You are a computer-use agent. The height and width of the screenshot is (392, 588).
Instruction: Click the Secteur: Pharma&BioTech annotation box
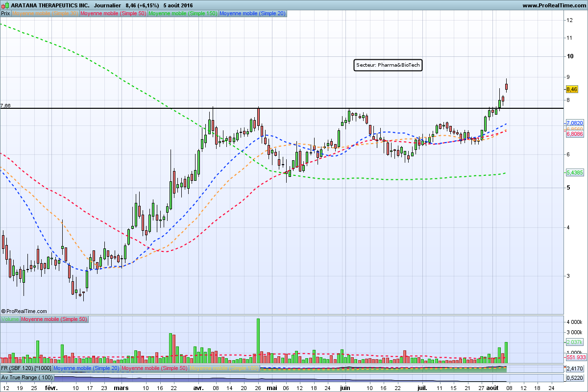pos(388,65)
